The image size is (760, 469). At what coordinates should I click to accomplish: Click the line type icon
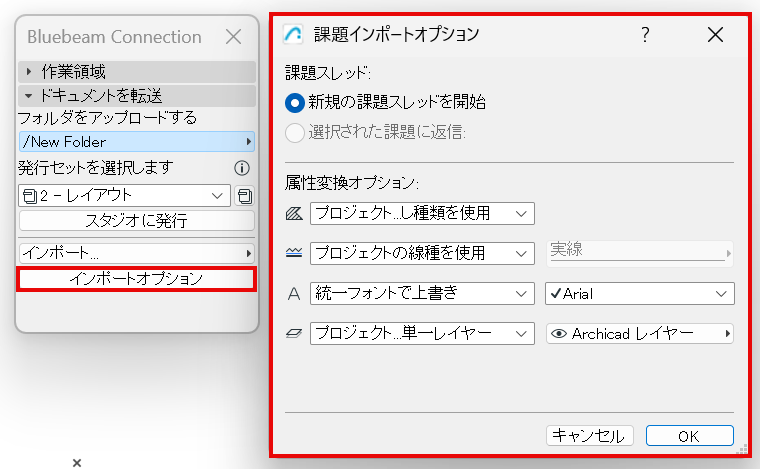click(294, 253)
